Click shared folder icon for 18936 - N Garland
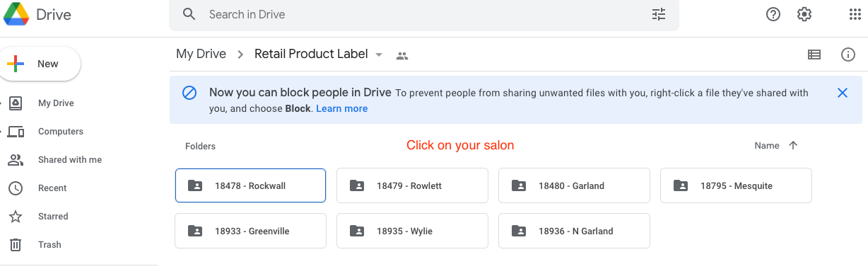This screenshot has width=868, height=269. pos(519,231)
